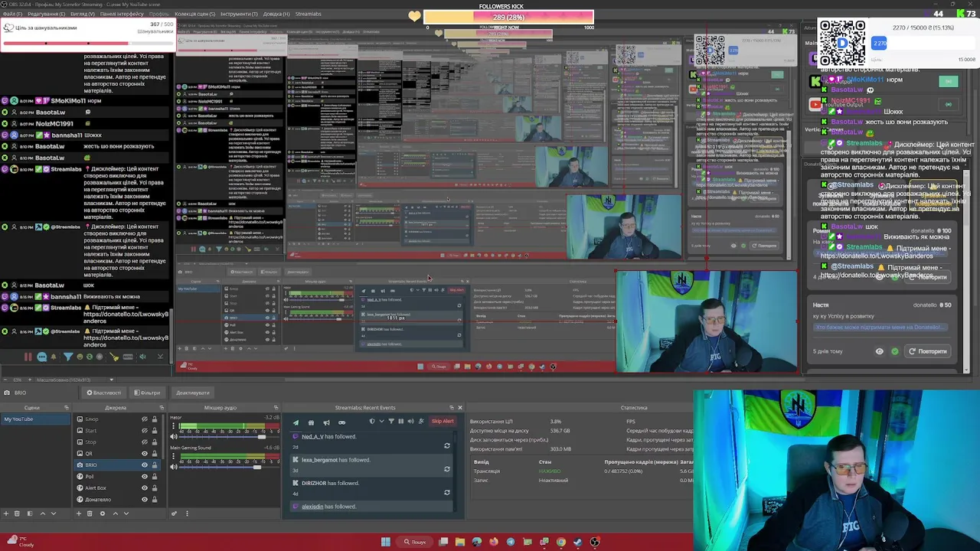Open audio mixer menu dots icon
This screenshot has height=551, width=980.
(x=187, y=514)
